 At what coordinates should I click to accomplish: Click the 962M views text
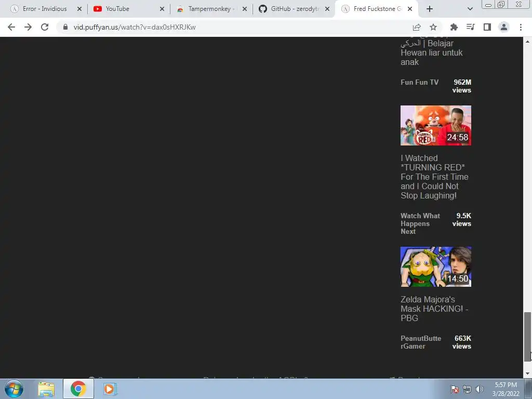click(x=462, y=86)
